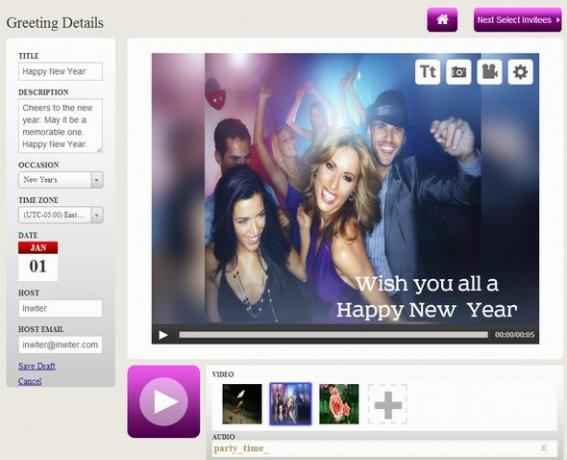The width and height of the screenshot is (567, 460).
Task: Click the video progress bar
Action: [x=333, y=335]
